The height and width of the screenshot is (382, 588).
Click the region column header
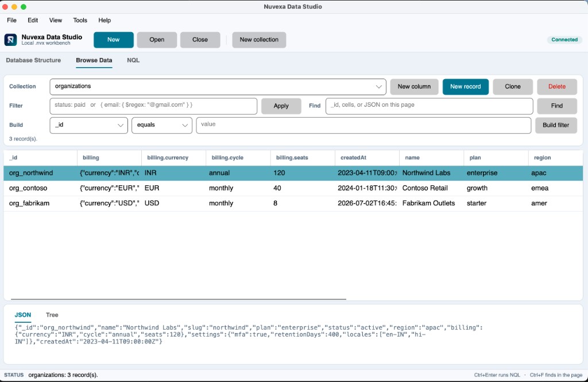pyautogui.click(x=556, y=158)
